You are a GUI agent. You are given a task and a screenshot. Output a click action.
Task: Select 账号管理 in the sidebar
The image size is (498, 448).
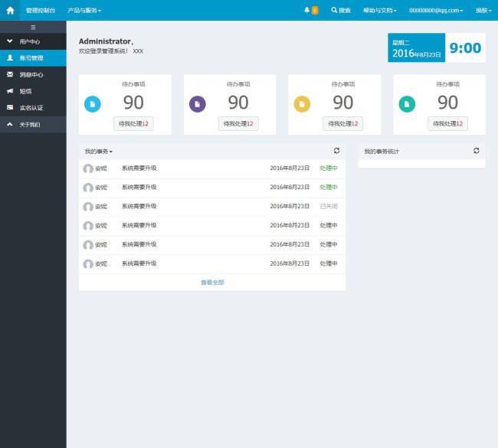click(33, 57)
